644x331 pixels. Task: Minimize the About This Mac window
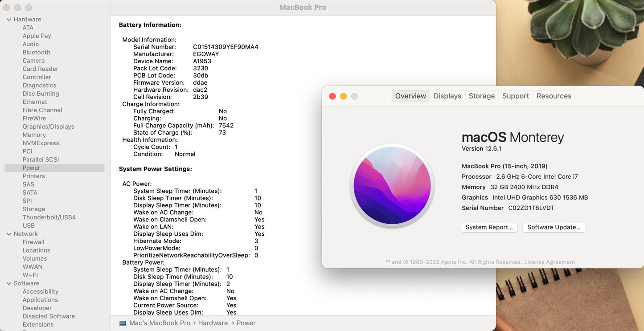tap(343, 96)
